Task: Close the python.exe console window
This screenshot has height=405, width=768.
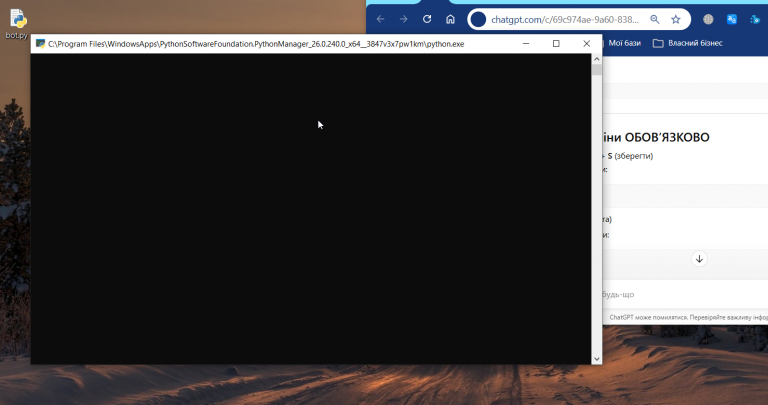Action: click(x=586, y=44)
